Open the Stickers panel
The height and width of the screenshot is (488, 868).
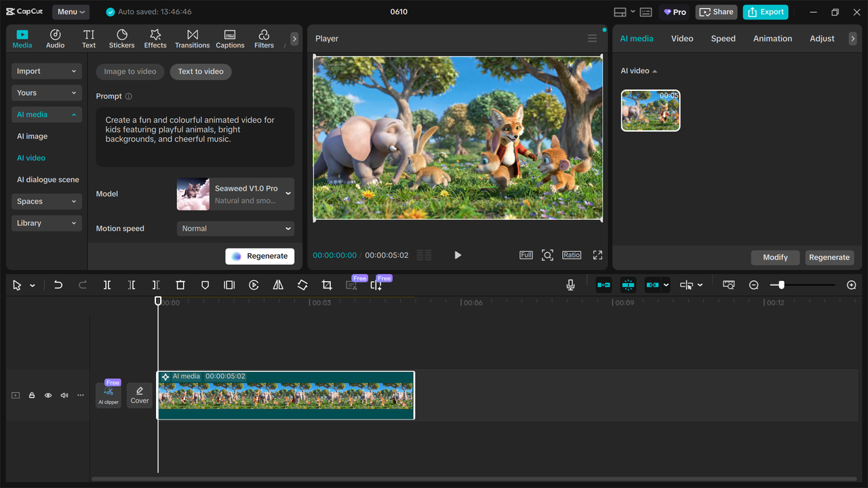point(121,38)
